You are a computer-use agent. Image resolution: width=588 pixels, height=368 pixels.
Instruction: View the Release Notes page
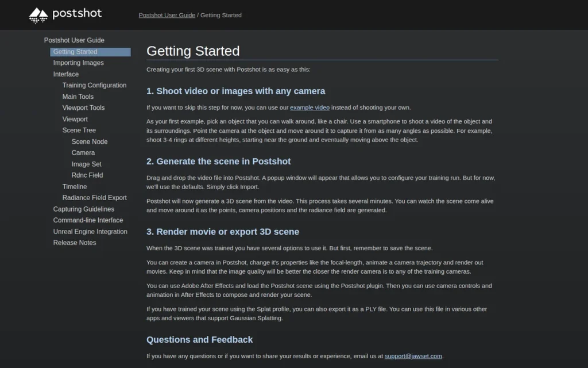click(x=75, y=243)
